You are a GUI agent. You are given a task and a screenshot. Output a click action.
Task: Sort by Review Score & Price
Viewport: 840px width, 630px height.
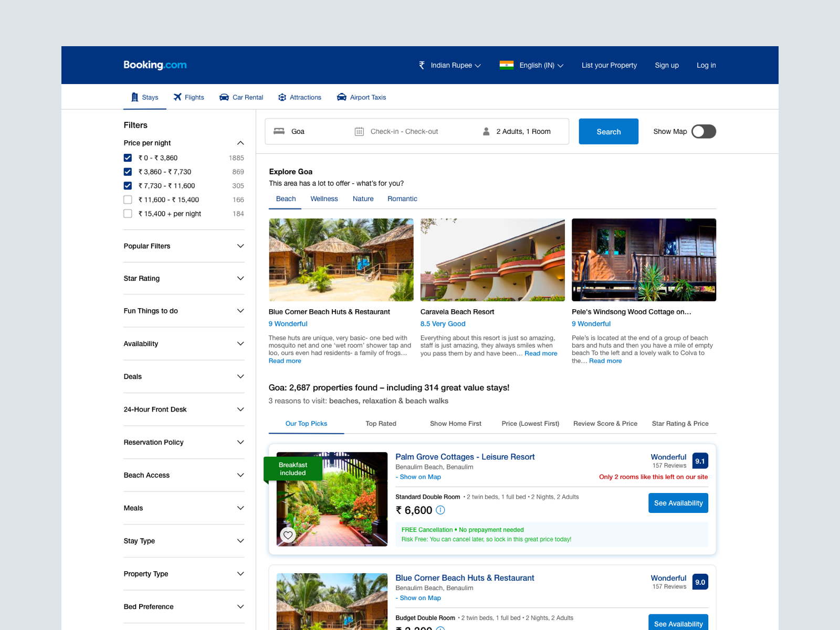pyautogui.click(x=605, y=424)
